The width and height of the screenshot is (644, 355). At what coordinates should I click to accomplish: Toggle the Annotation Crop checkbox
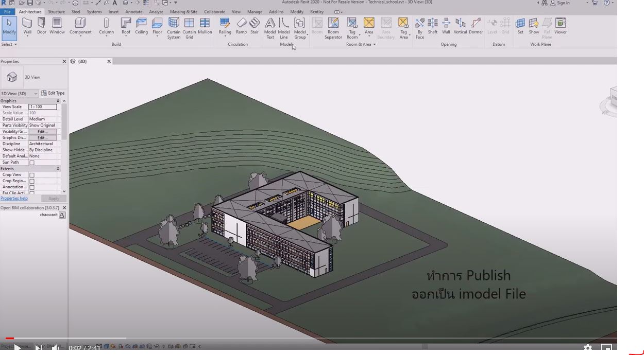click(30, 187)
